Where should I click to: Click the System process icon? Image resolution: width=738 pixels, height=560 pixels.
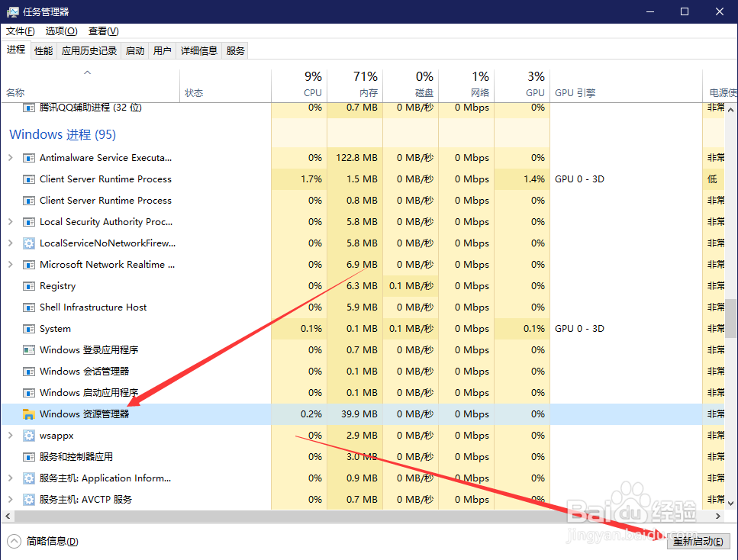point(28,328)
